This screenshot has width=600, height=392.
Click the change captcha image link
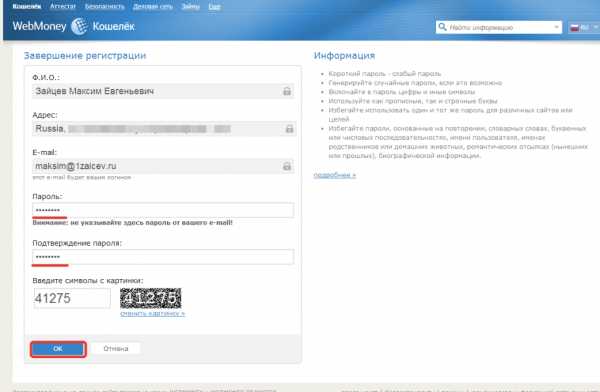tap(152, 314)
